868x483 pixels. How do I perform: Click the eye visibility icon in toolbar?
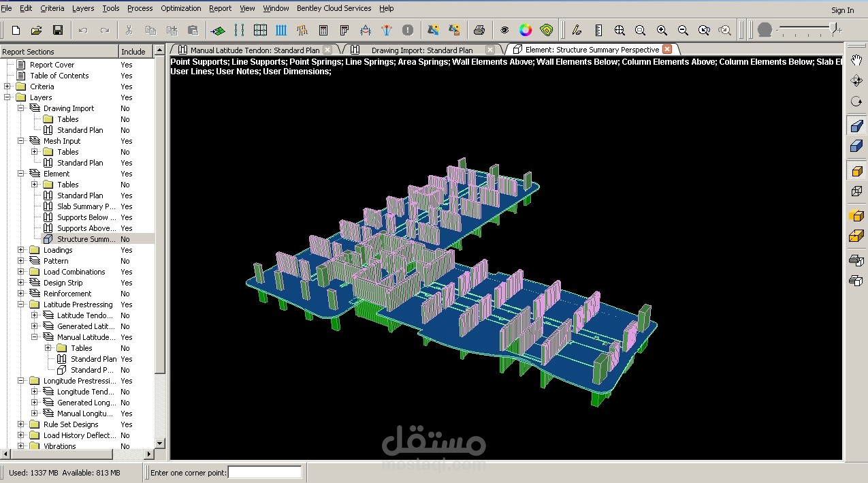click(504, 30)
